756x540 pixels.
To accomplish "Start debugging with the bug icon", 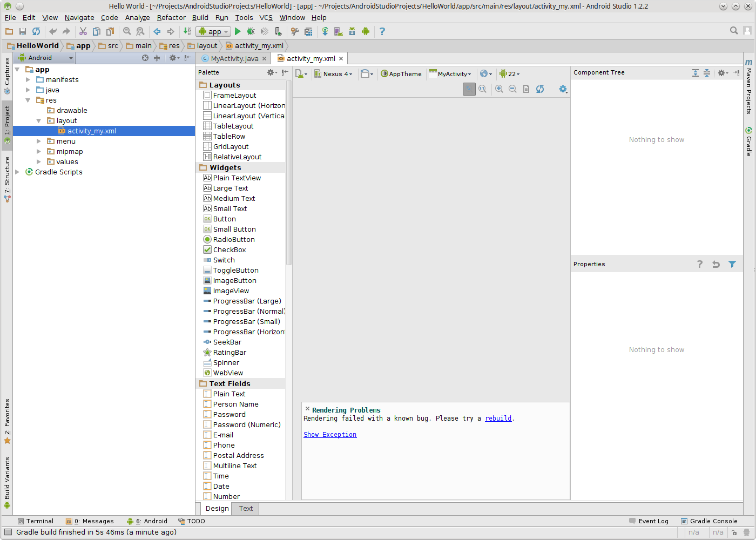I will tap(251, 31).
